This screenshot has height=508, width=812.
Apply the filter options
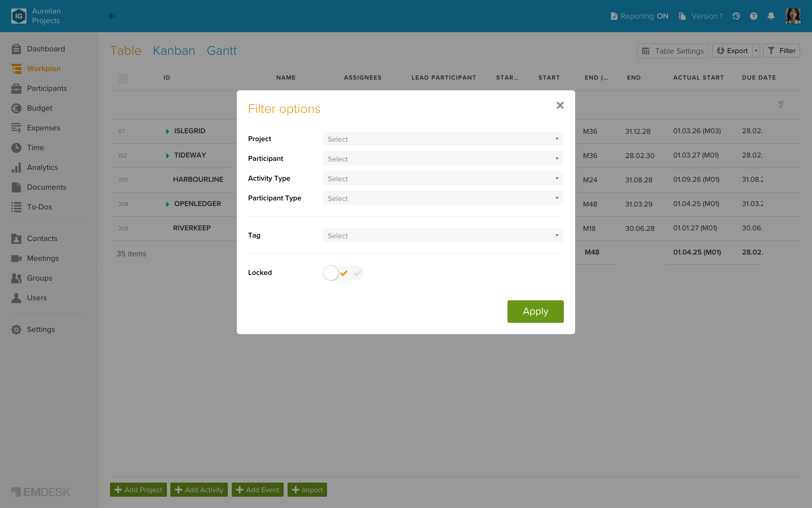pyautogui.click(x=535, y=312)
